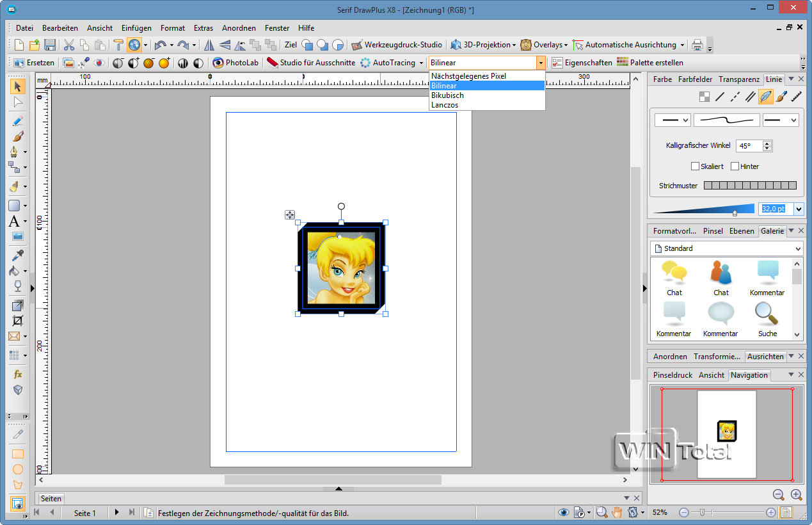Open the line width dropdown arrow
The width and height of the screenshot is (812, 525).
tap(799, 209)
